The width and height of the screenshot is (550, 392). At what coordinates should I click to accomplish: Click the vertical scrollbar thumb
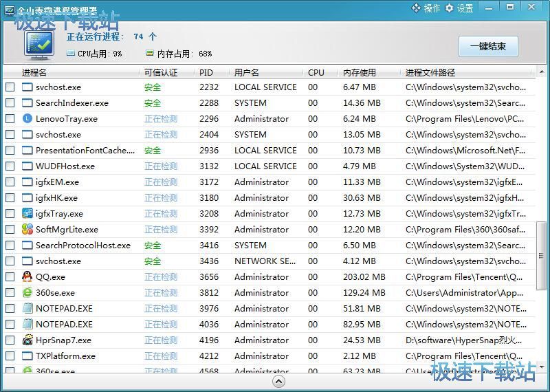coord(542,256)
